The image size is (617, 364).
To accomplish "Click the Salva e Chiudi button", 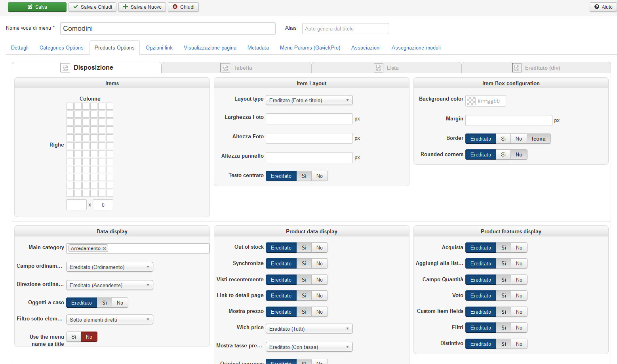I will click(x=92, y=7).
